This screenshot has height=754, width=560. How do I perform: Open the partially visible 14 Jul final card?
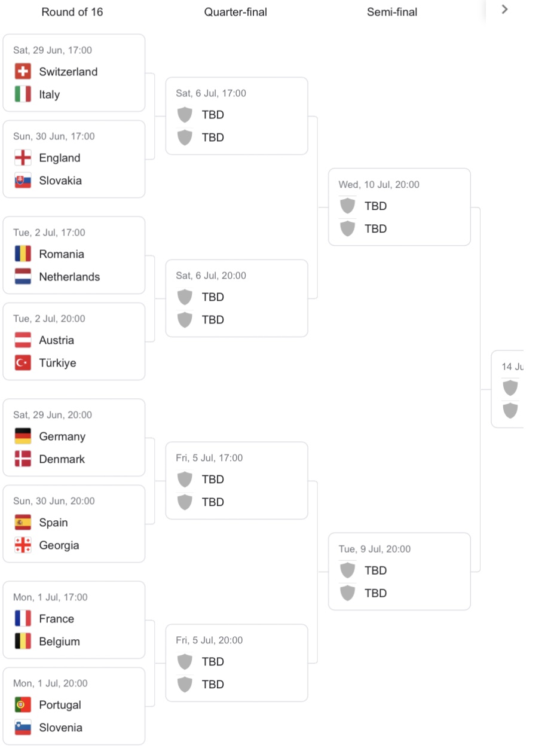(x=507, y=389)
